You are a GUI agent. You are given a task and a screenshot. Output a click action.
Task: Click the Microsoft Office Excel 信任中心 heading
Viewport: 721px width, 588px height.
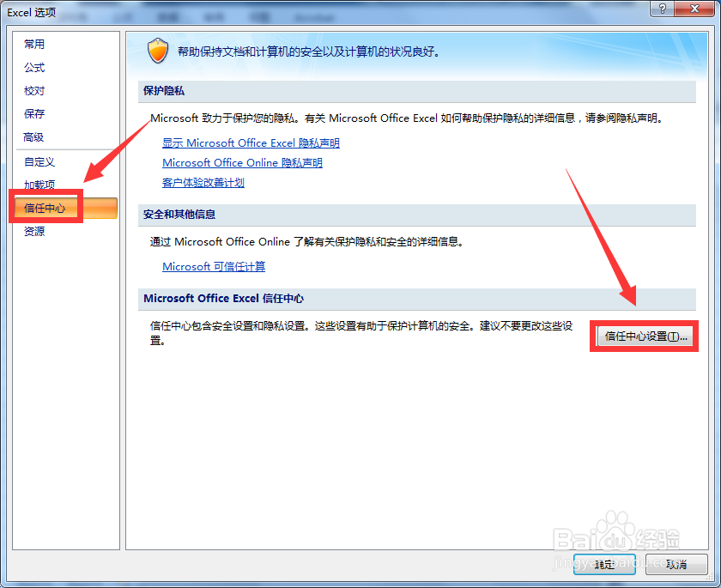(223, 299)
